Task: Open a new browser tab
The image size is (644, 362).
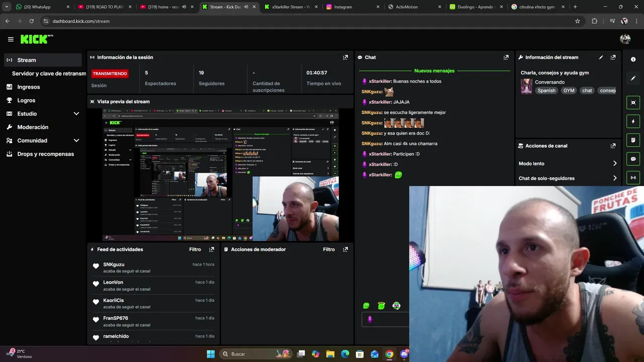Action: pos(575,7)
